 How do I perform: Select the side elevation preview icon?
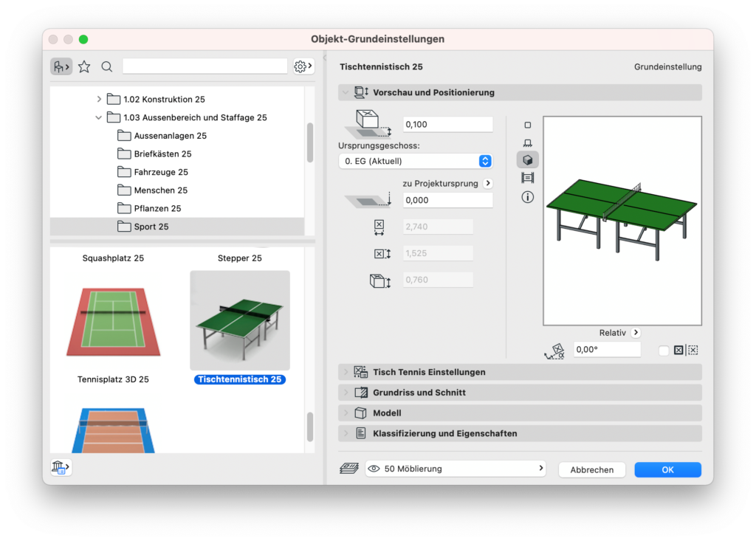tap(527, 143)
